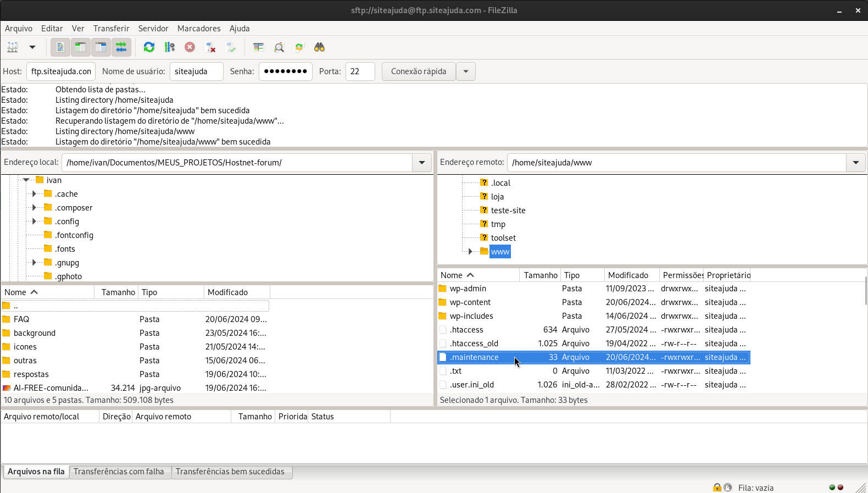The image size is (868, 493).
Task: Cancel the current operation
Action: (x=190, y=47)
